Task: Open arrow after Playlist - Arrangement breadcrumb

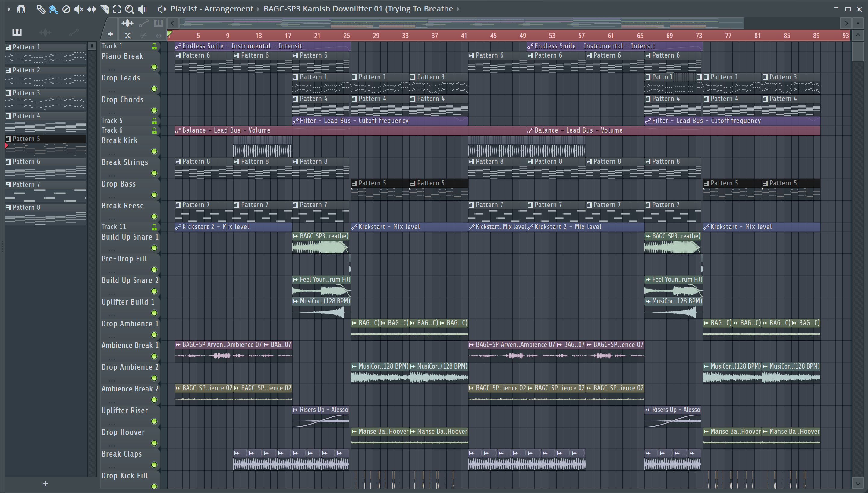Action: pos(258,9)
